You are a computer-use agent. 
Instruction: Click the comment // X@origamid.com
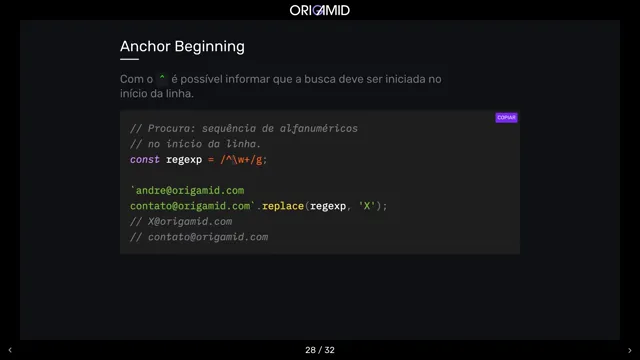click(x=181, y=222)
